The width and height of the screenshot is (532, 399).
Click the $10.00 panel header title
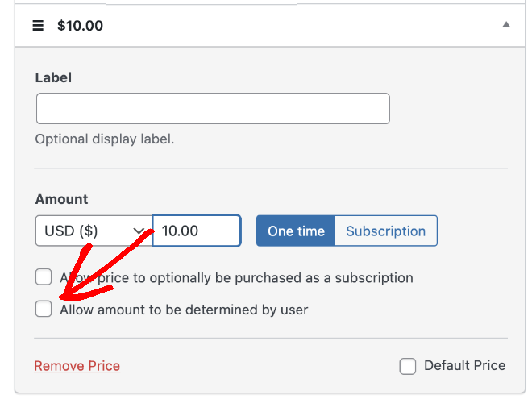80,26
